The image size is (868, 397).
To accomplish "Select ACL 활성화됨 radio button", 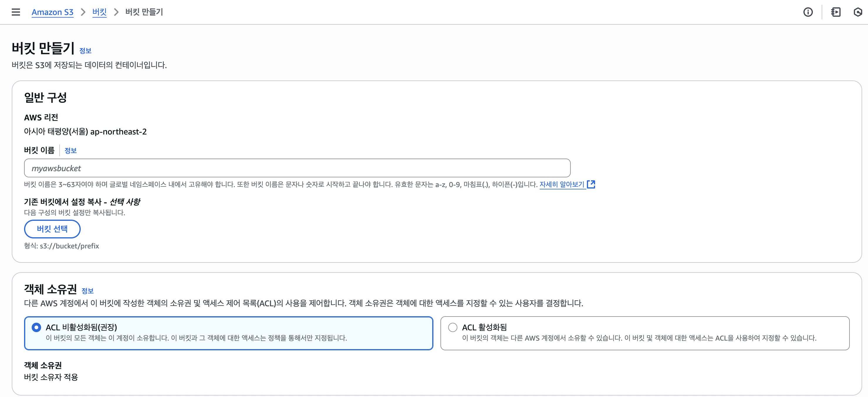I will point(452,327).
